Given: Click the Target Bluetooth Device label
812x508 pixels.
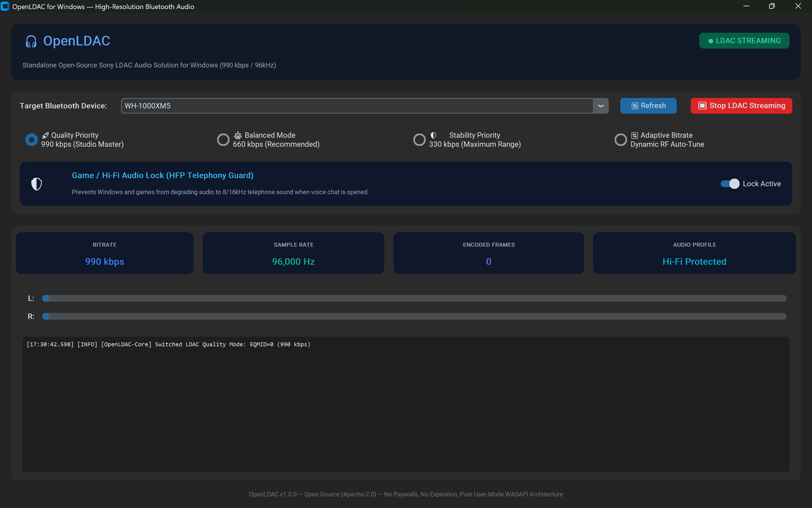Looking at the screenshot, I should [63, 106].
